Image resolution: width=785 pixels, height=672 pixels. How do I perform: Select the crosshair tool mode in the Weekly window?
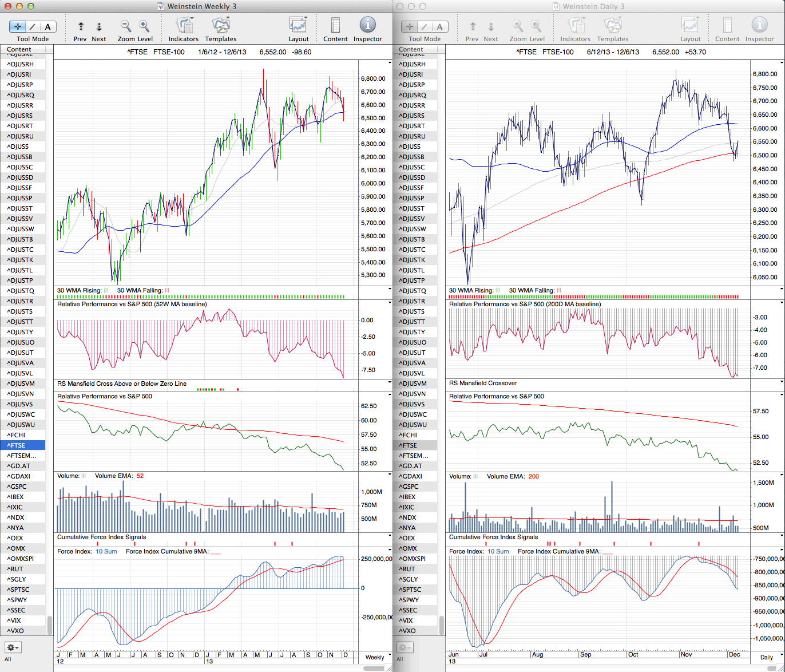(x=18, y=26)
